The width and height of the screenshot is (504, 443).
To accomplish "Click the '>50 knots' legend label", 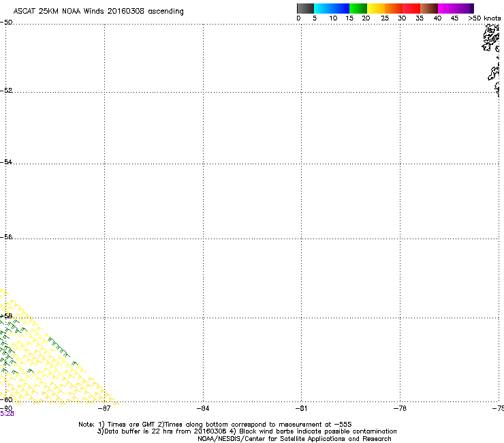I will click(x=484, y=18).
